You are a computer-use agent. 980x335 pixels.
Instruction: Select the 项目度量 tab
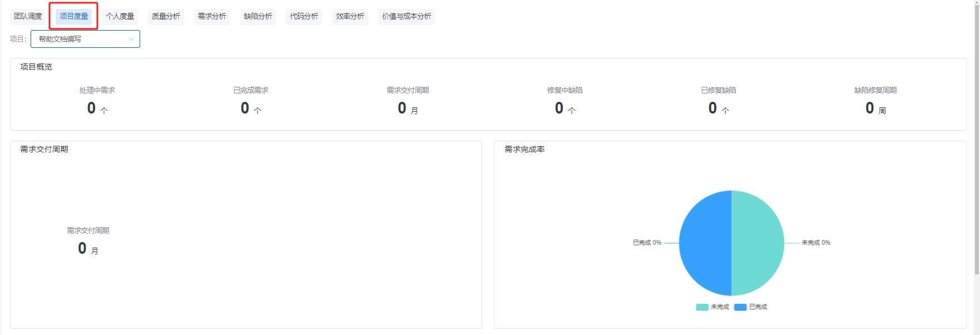click(x=73, y=16)
